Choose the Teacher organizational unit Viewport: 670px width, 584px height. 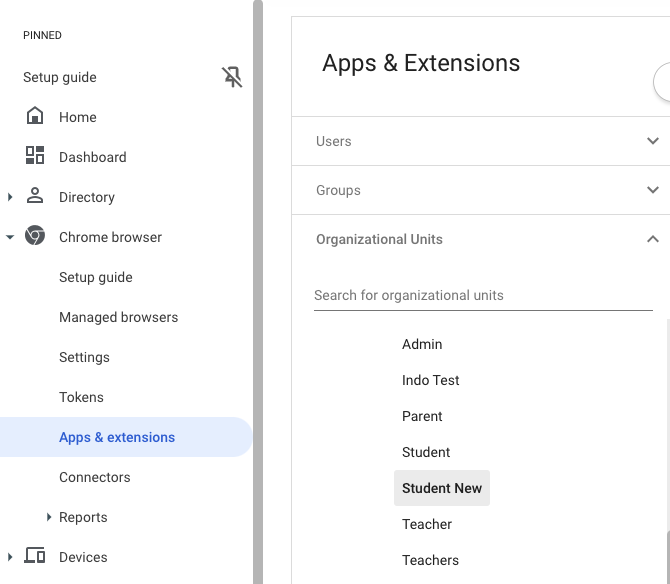(427, 524)
